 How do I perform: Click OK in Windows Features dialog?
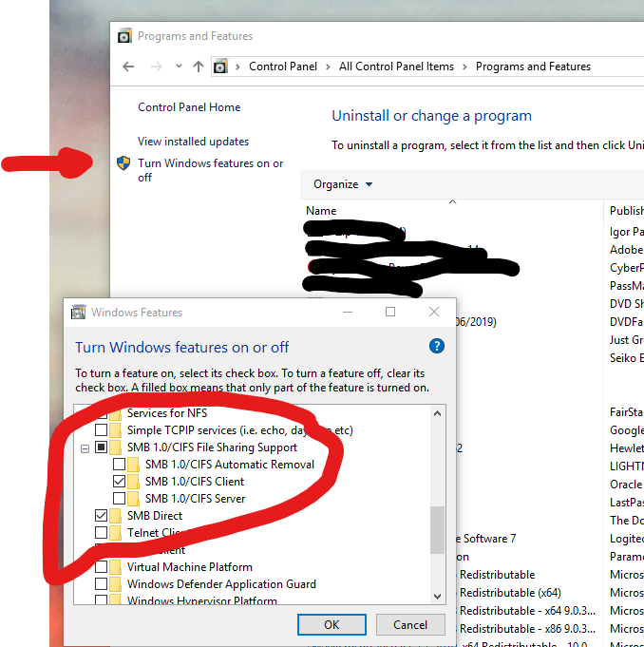(x=331, y=625)
